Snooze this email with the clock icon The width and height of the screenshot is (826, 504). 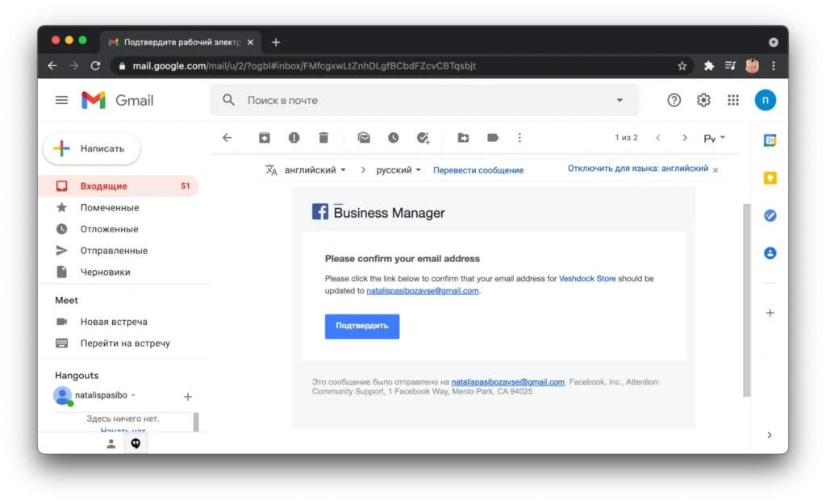pos(394,138)
